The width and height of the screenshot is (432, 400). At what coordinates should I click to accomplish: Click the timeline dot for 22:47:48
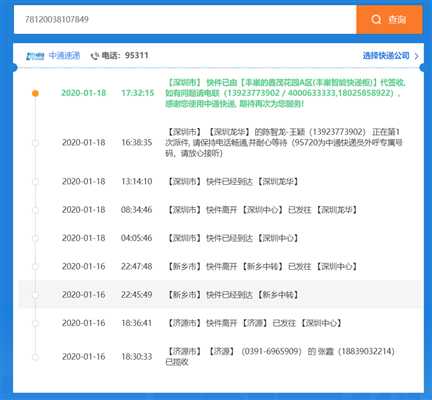point(35,267)
